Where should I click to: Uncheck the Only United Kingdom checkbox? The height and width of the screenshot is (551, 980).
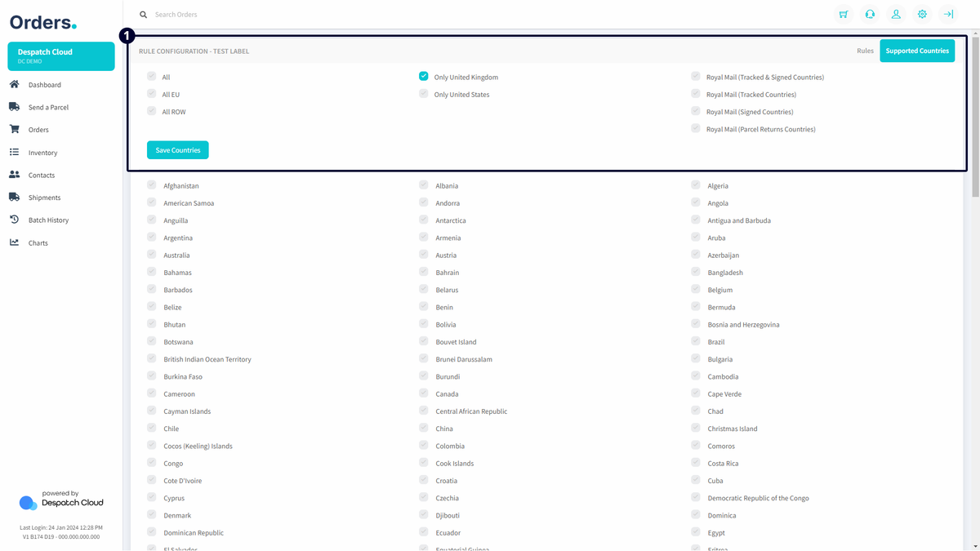click(x=424, y=77)
